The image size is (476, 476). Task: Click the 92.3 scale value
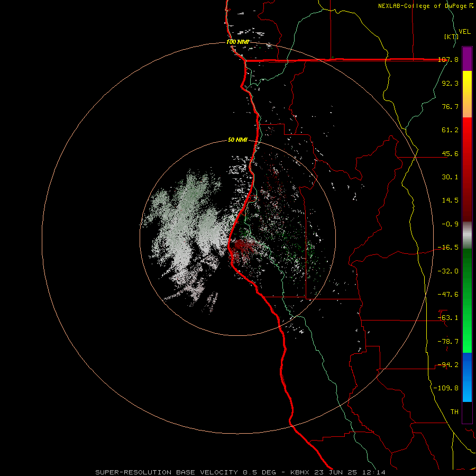(x=450, y=83)
